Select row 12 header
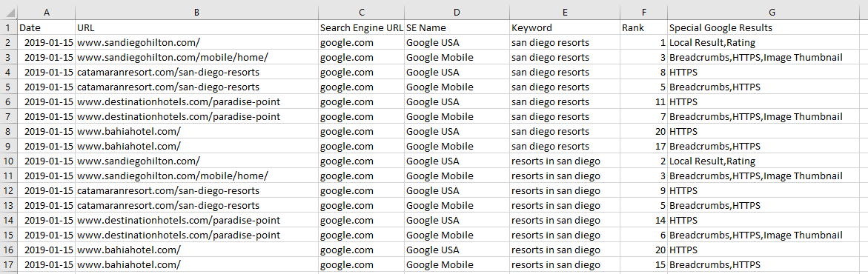This screenshot has width=868, height=274. (x=9, y=190)
